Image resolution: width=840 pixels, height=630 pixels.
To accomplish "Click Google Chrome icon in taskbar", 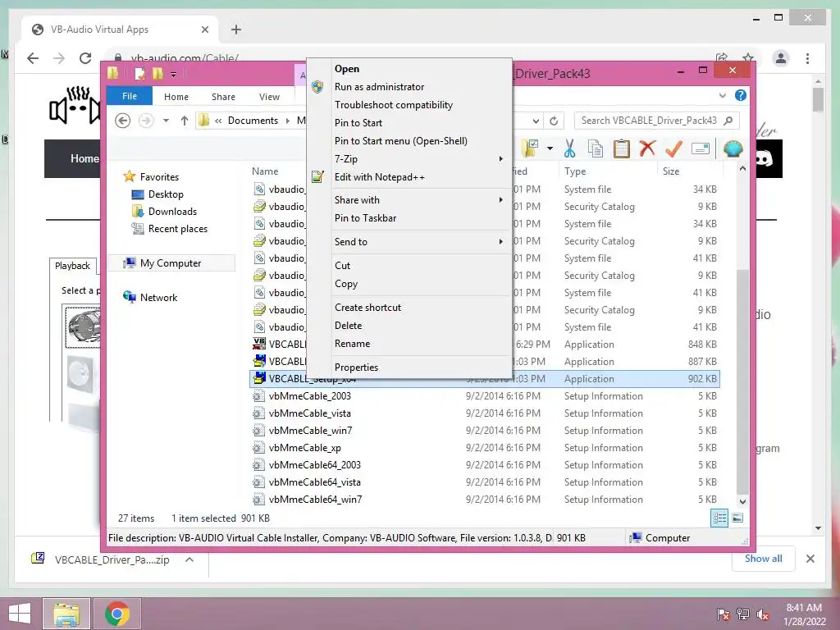I will 117,614.
